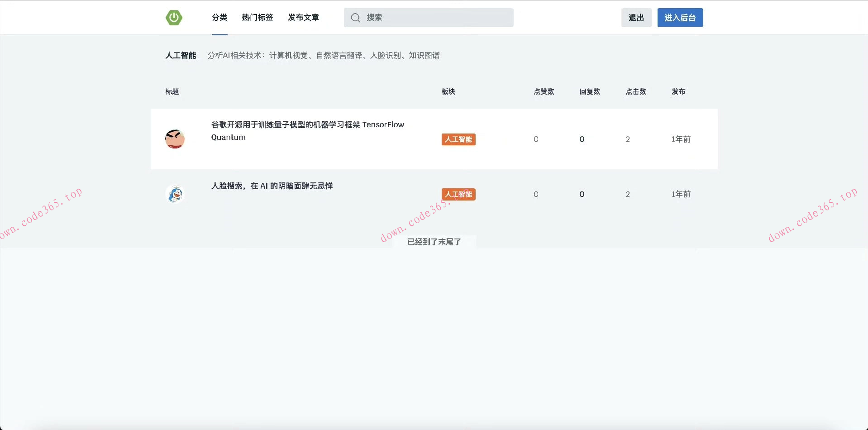Sort by the 点赞数 column header
868x430 pixels.
pyautogui.click(x=544, y=91)
